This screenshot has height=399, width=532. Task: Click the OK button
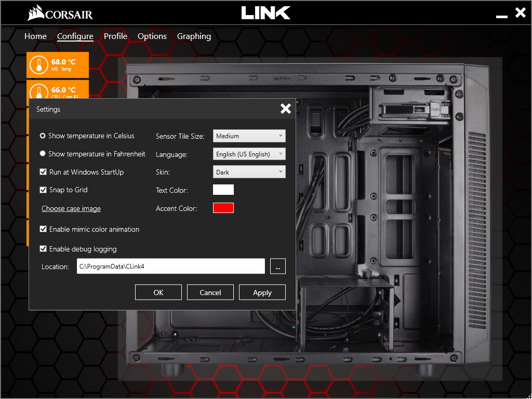click(x=158, y=292)
